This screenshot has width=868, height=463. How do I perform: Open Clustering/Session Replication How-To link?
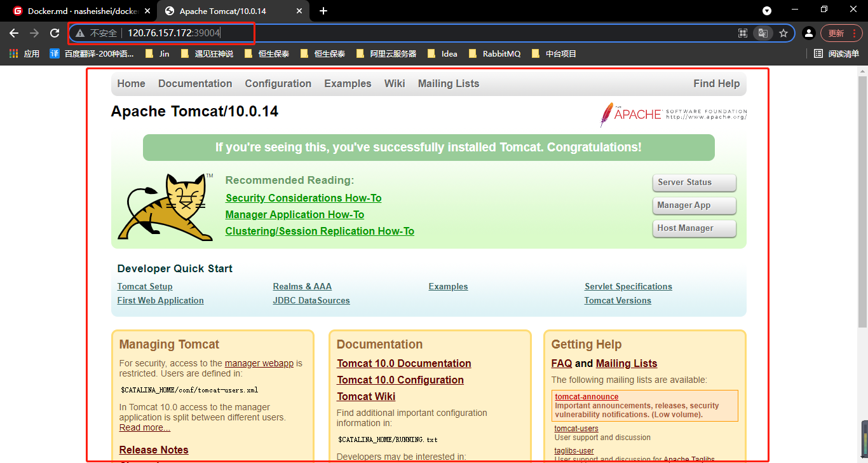click(x=320, y=231)
